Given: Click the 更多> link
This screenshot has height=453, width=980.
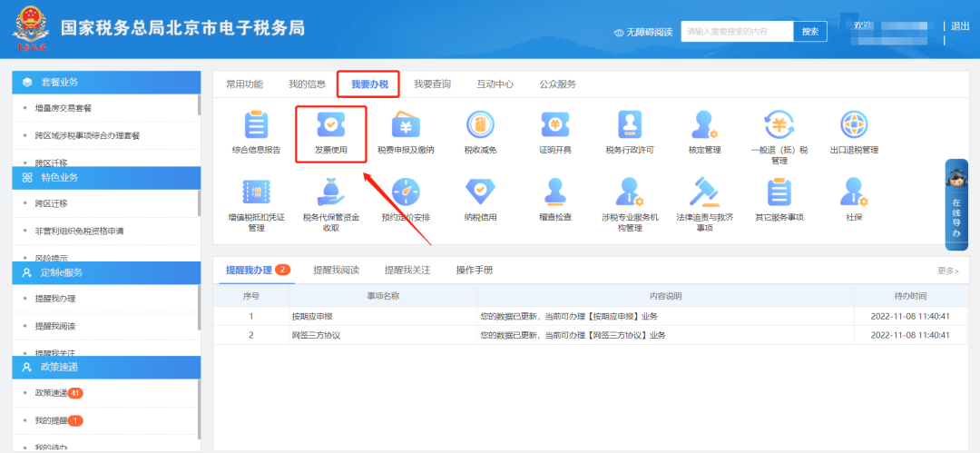Looking at the screenshot, I should point(948,271).
